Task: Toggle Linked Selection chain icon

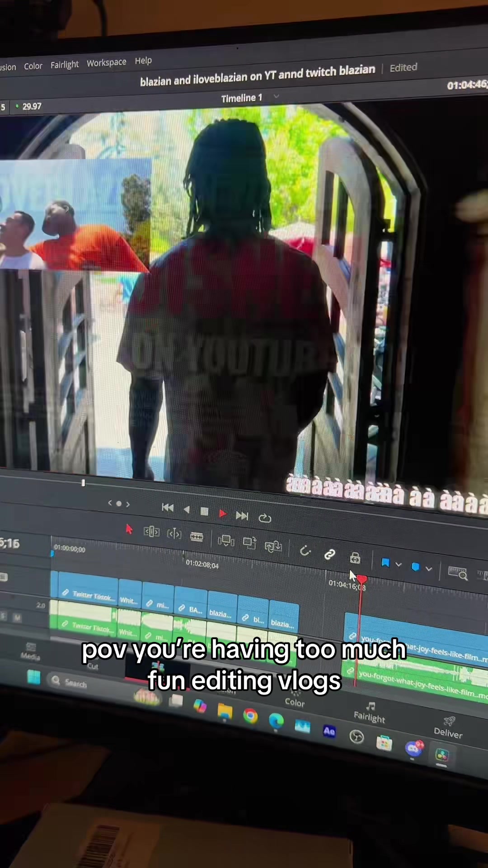Action: pyautogui.click(x=330, y=554)
